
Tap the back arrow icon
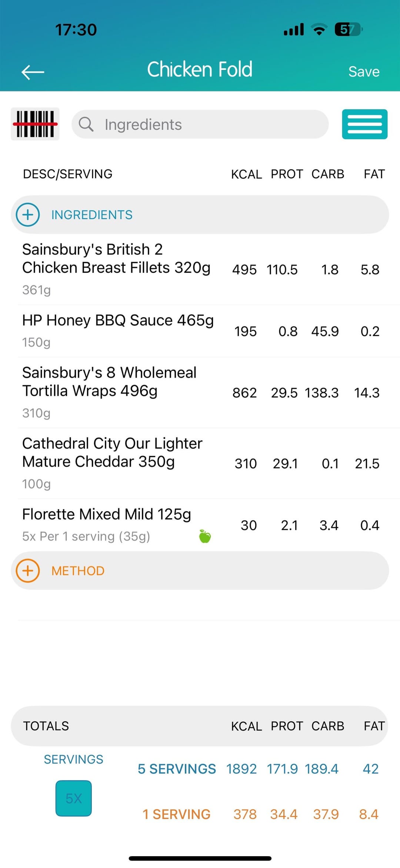(x=33, y=72)
